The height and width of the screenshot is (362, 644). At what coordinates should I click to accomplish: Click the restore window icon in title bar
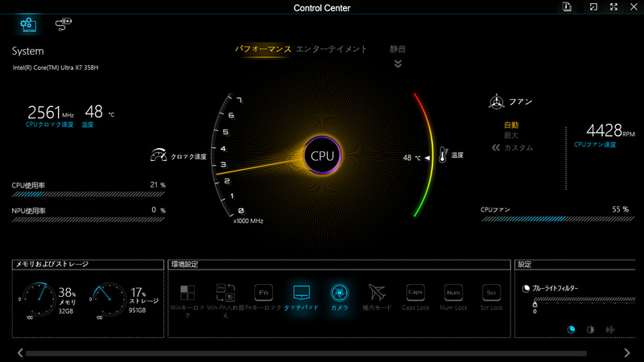tap(593, 7)
